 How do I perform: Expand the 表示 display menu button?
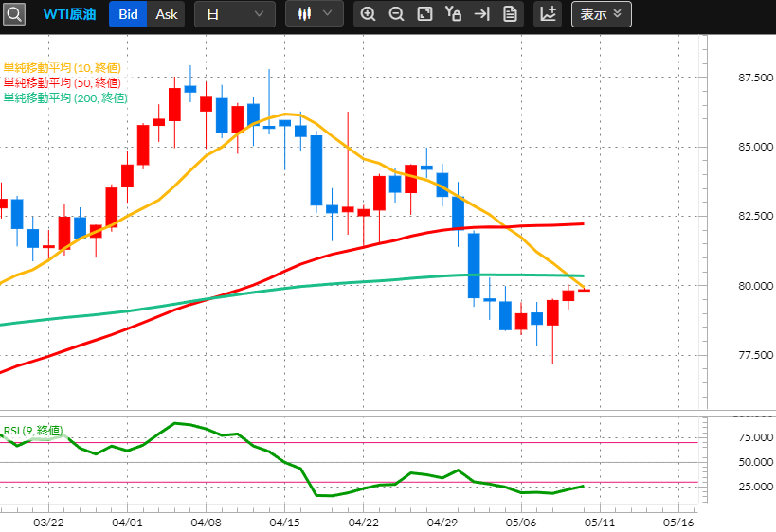coord(602,14)
